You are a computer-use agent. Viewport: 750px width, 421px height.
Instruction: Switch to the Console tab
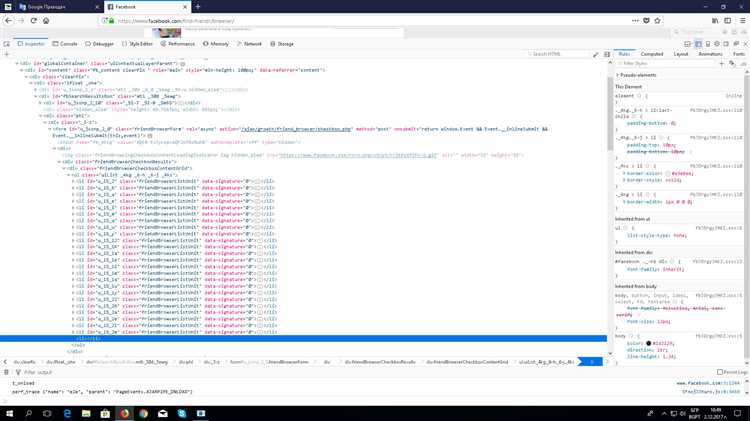(65, 44)
